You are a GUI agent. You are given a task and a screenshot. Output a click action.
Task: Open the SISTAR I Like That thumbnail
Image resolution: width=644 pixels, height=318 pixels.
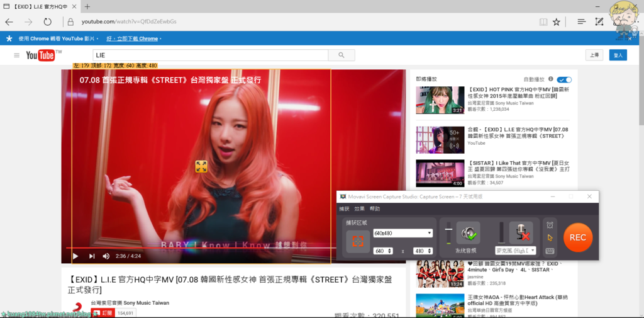[x=440, y=173]
